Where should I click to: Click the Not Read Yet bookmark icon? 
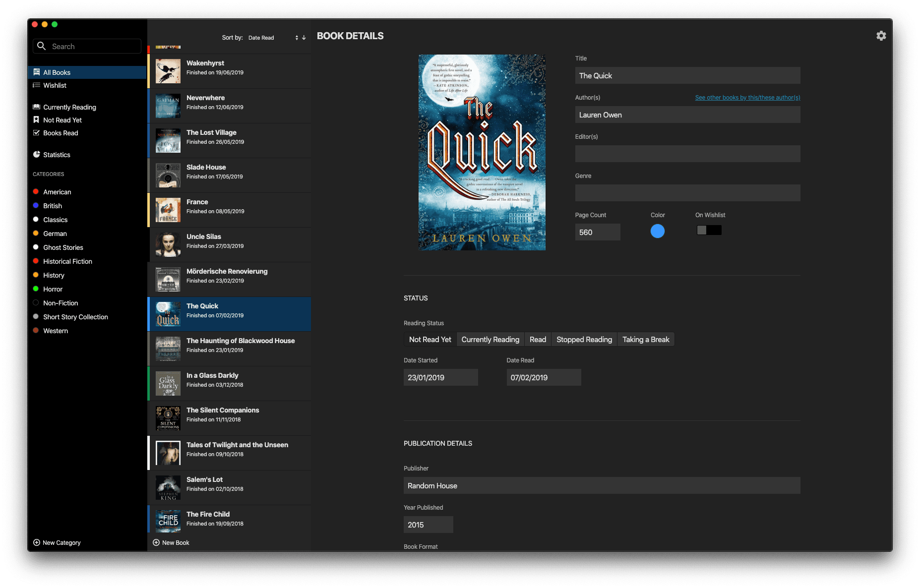(36, 120)
